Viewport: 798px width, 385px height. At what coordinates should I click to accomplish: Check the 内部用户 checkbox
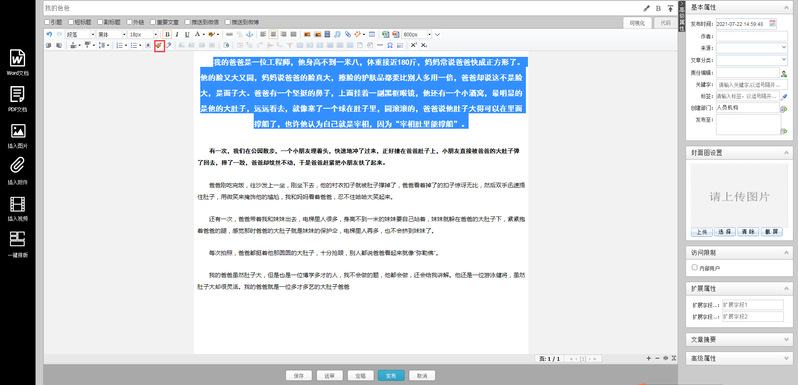tap(694, 267)
